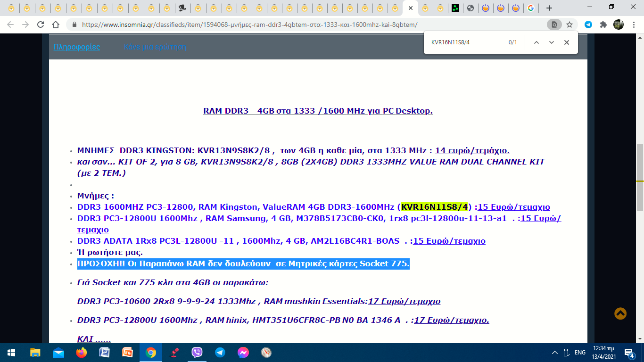Click the USB safely remove tray icon
The image size is (644, 362).
[x=567, y=353]
